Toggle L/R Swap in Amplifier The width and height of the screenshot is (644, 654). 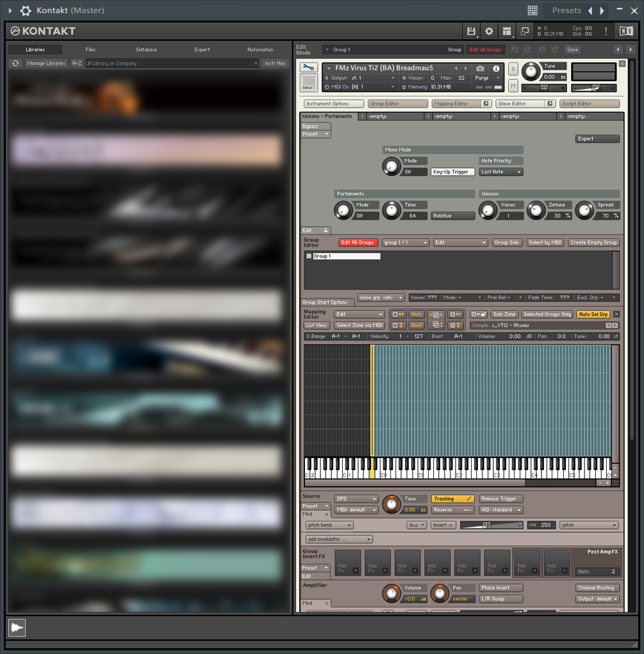(501, 599)
